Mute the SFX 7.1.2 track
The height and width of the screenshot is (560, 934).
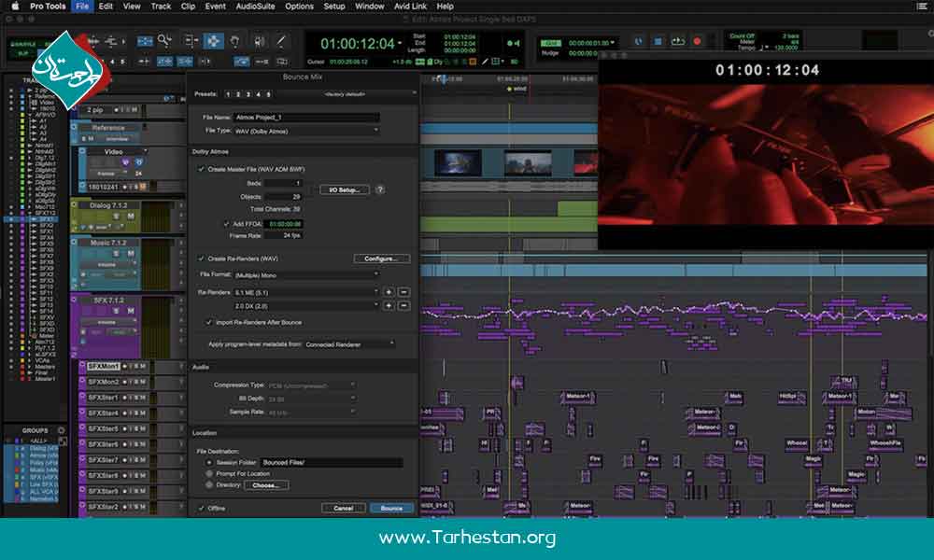pyautogui.click(x=131, y=311)
